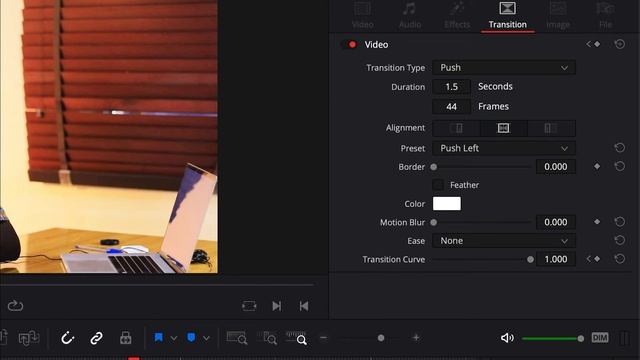
Task: Toggle timeline snapping magnet
Action: pyautogui.click(x=67, y=338)
